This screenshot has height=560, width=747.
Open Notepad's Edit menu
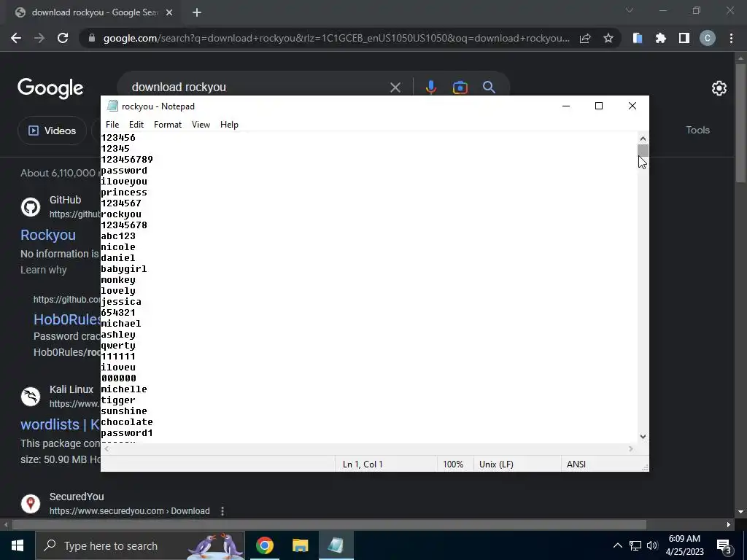pyautogui.click(x=136, y=124)
